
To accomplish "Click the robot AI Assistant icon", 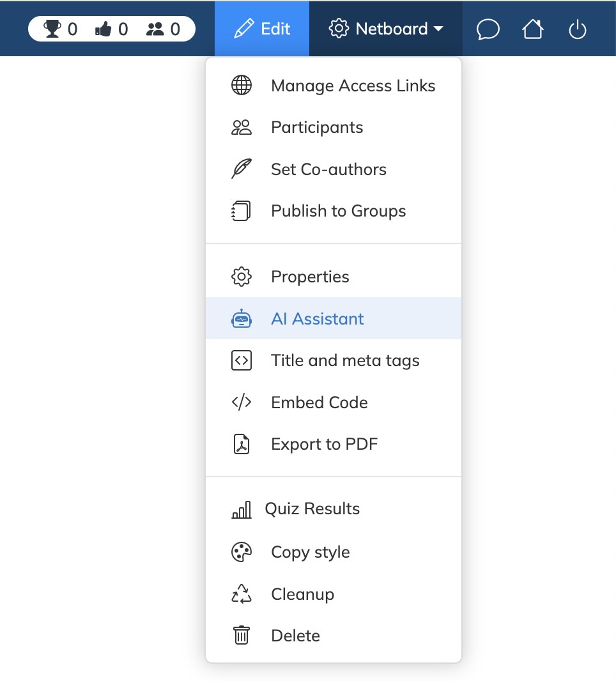I will (x=242, y=319).
